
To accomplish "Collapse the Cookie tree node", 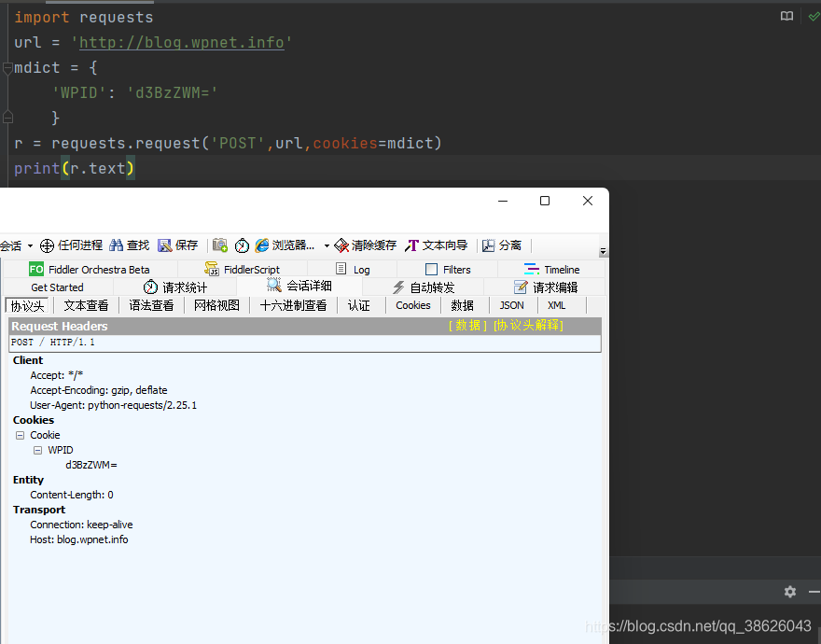I will coord(20,436).
